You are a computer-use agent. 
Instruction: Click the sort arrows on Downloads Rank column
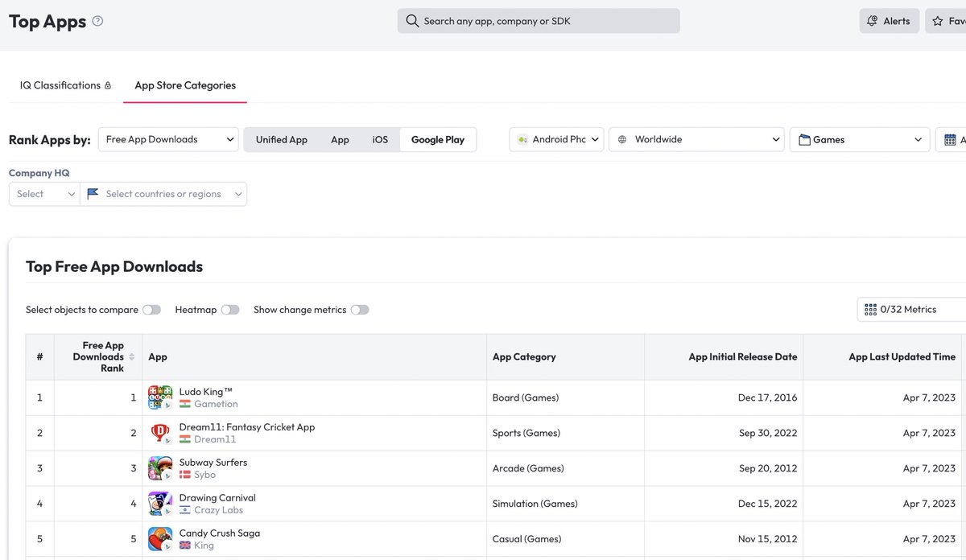coord(131,356)
